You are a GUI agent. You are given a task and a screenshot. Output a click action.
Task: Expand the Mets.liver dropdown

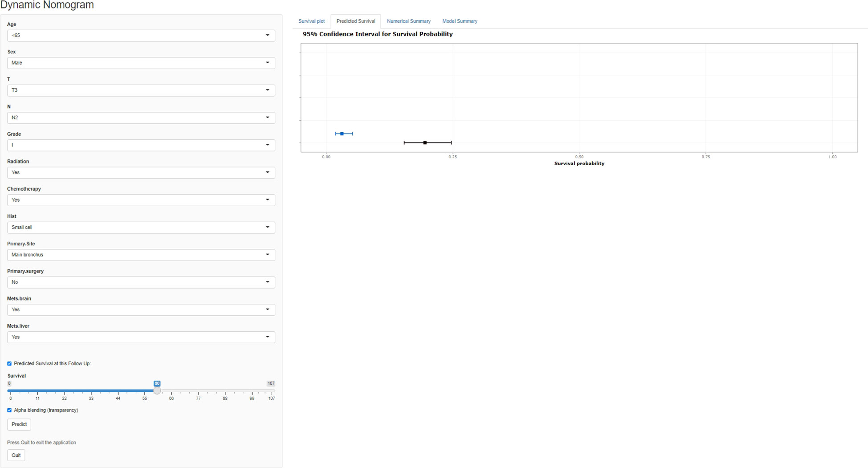141,337
